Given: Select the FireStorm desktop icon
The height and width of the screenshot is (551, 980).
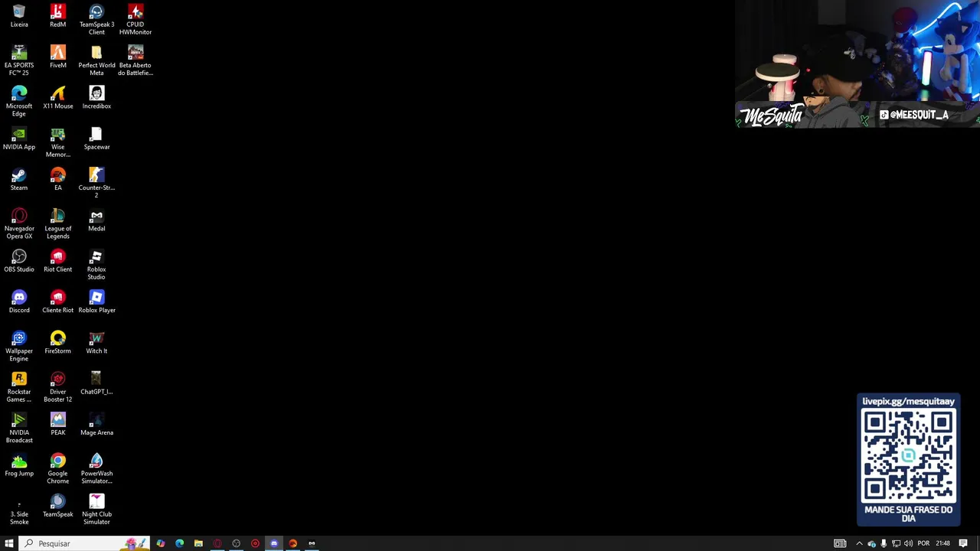Looking at the screenshot, I should point(57,342).
